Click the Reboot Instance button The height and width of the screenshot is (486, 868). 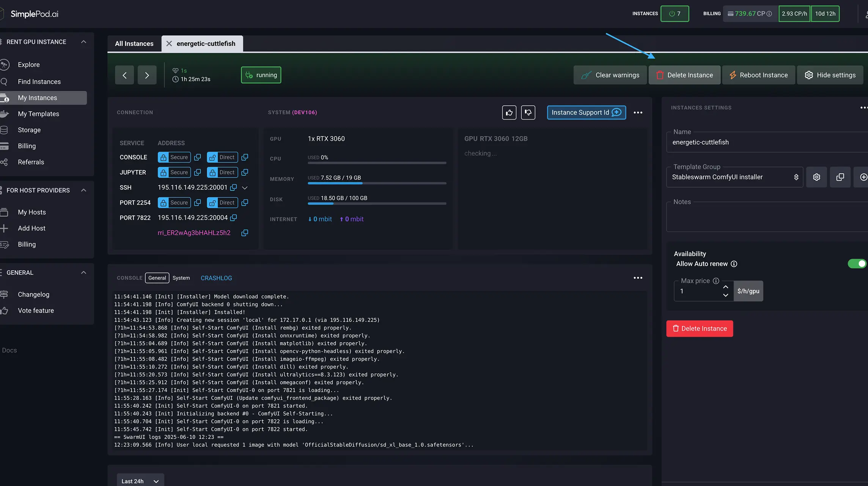(758, 75)
